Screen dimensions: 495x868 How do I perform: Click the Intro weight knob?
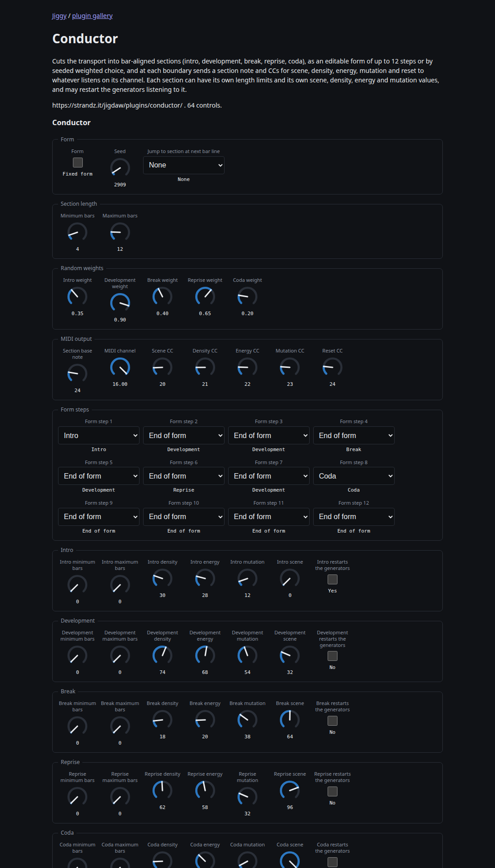[77, 297]
